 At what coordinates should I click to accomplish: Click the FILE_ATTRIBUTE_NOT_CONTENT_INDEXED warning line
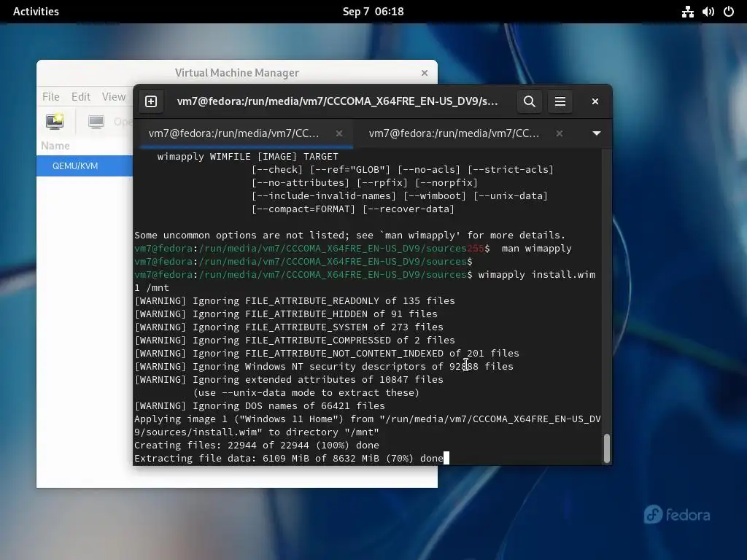pos(327,354)
